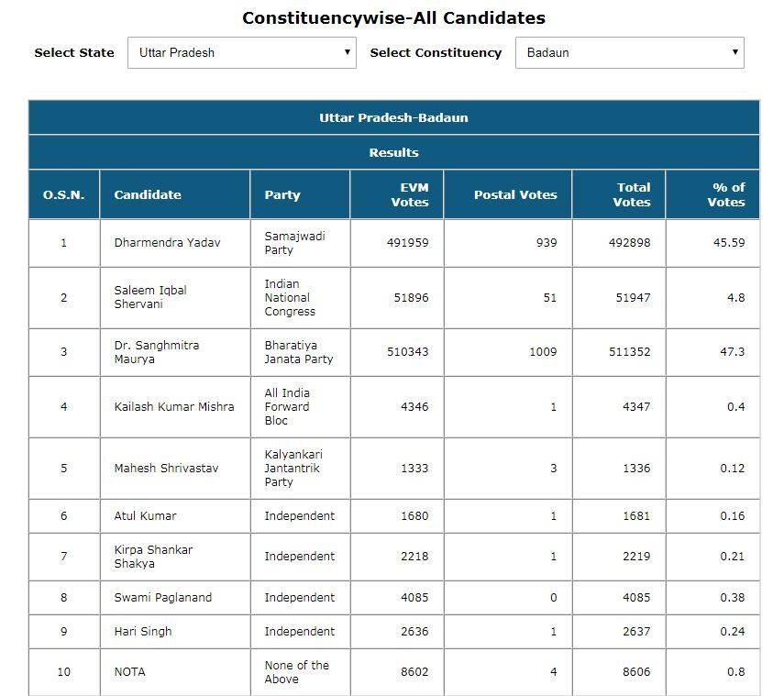The width and height of the screenshot is (784, 696).
Task: Click Saleem Iqbal Shervani candidate cell
Action: (150, 297)
